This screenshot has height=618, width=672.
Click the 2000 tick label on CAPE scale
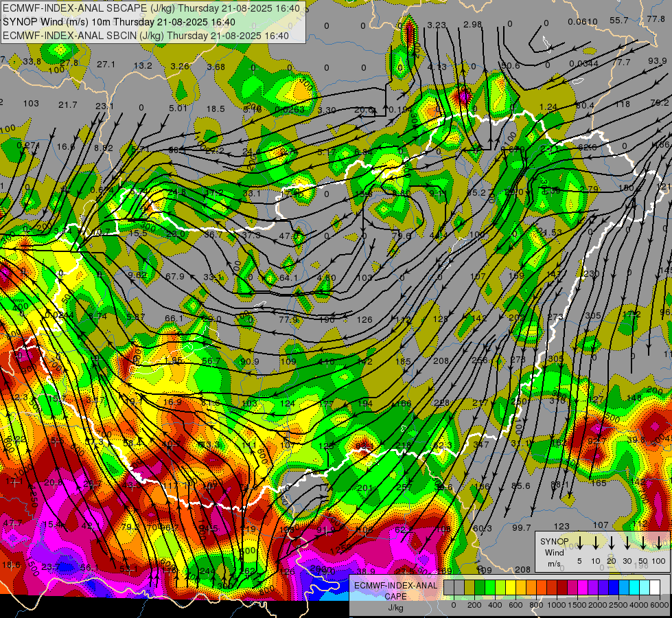[597, 605]
